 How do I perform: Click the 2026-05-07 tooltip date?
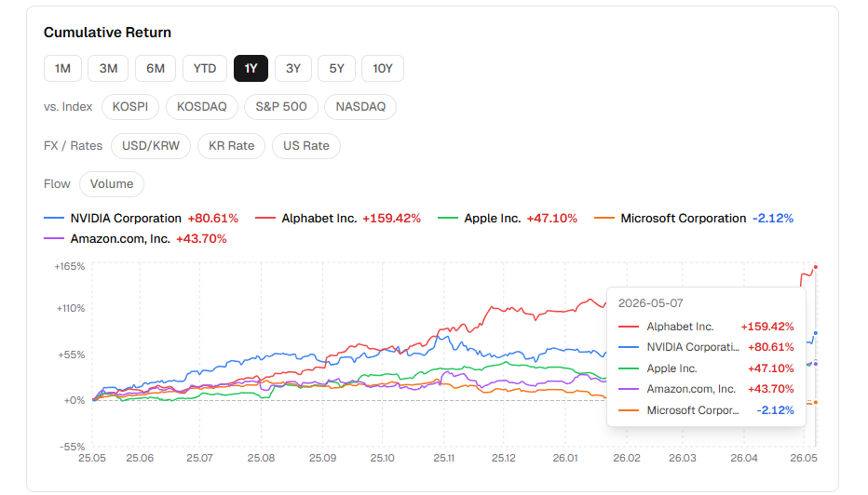(x=650, y=303)
